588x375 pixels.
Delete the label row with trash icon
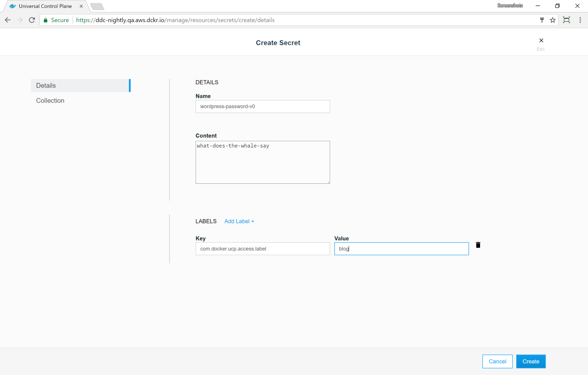478,245
